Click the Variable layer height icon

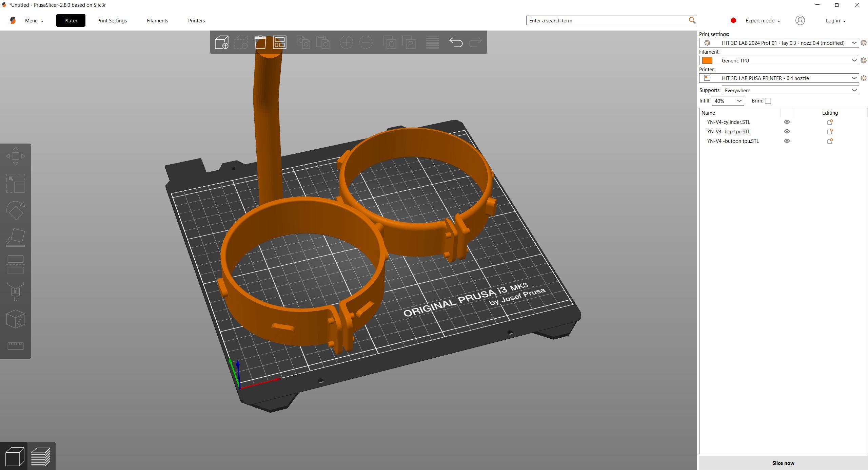[x=433, y=42]
